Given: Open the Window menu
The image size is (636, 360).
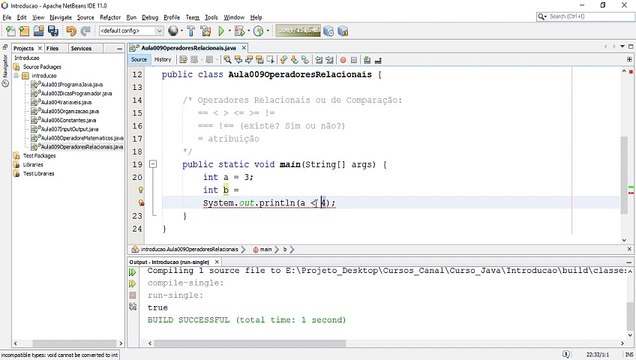Looking at the screenshot, I should click(x=234, y=17).
